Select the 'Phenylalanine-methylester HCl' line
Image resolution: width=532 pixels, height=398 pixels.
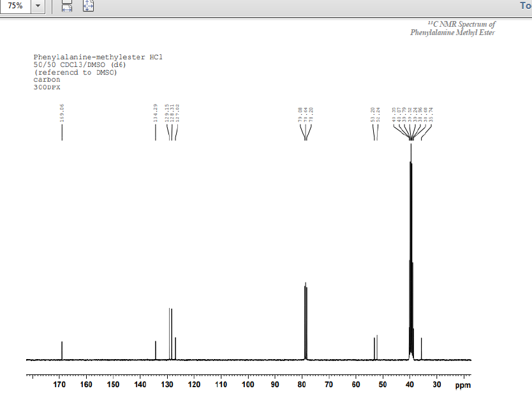(98, 57)
